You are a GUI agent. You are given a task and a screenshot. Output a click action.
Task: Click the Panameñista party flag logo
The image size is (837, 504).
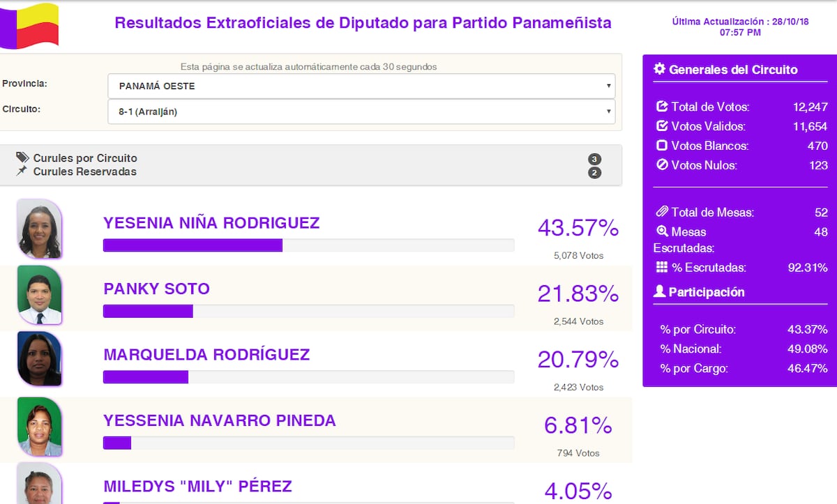(x=29, y=25)
